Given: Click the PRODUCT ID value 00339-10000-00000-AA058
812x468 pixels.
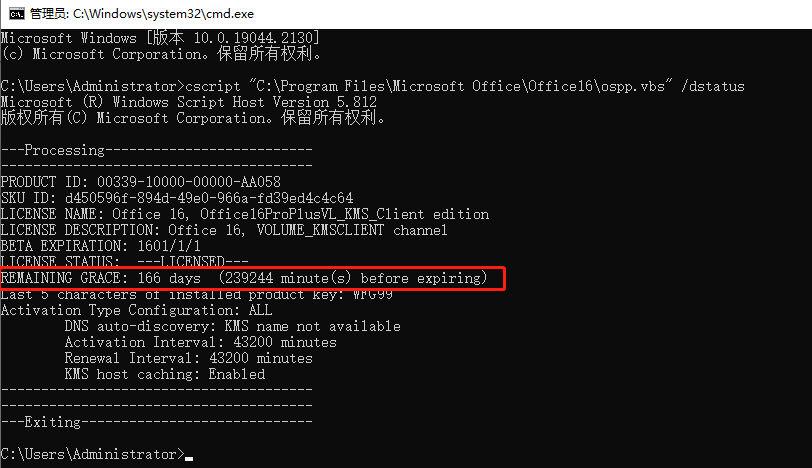Looking at the screenshot, I should (x=188, y=182).
